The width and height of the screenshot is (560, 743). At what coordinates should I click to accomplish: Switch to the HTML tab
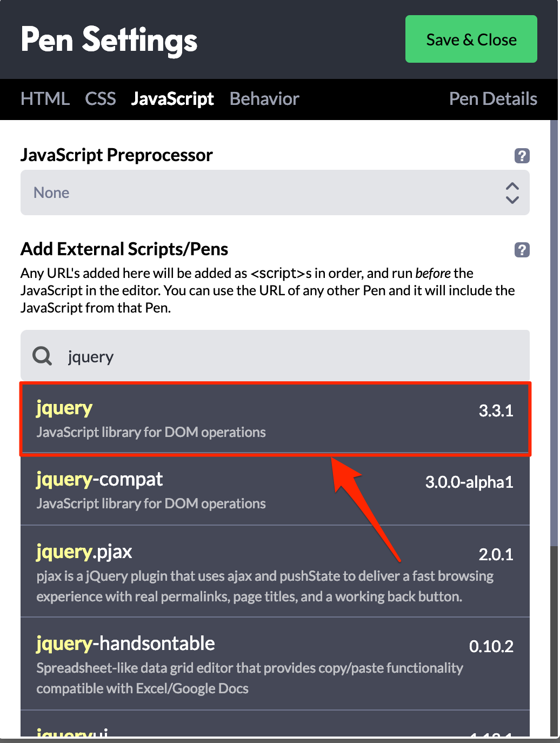pos(45,99)
